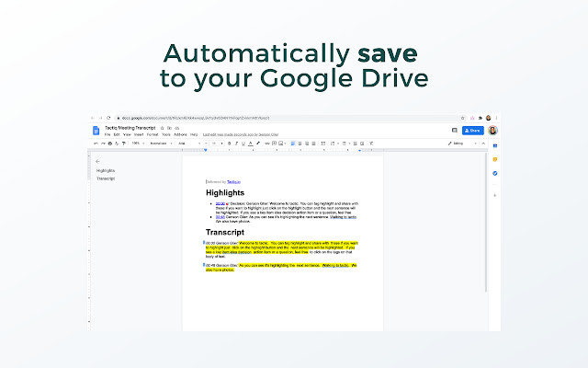Clear formatting
Viewport: 588px width, 368px height.
click(x=371, y=144)
